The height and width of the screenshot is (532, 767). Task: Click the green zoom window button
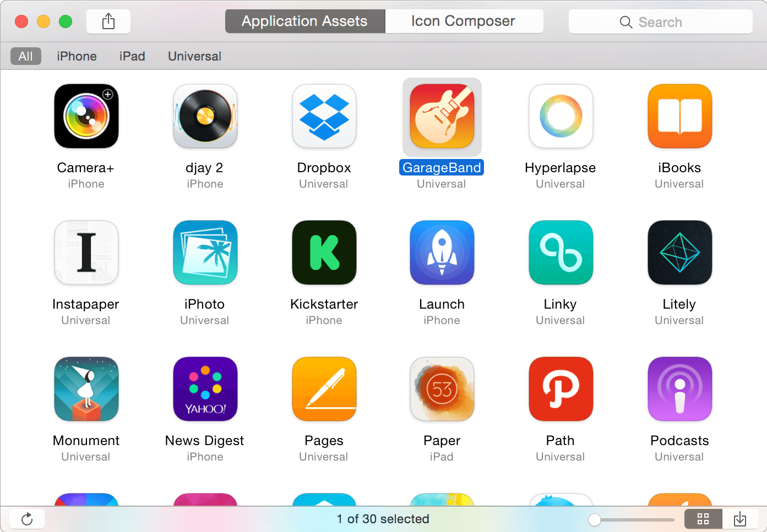tap(66, 21)
